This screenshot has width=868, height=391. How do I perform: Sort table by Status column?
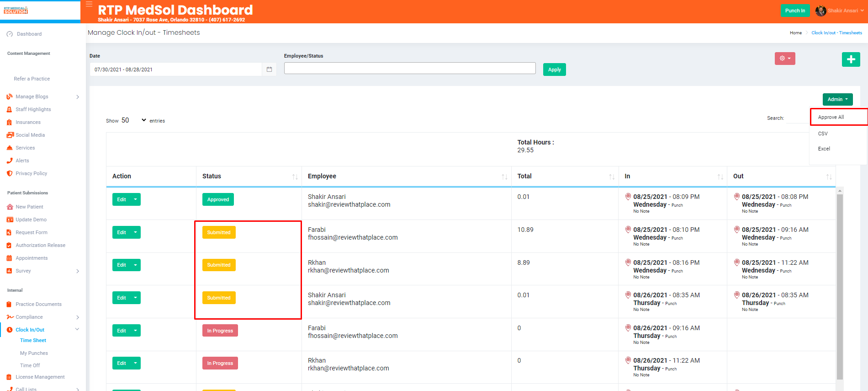[295, 177]
